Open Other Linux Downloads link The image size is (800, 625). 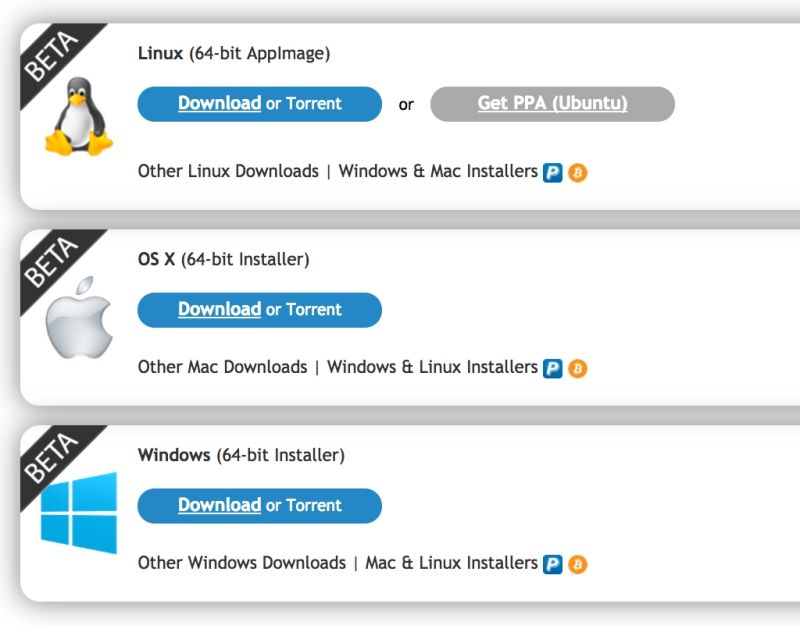click(228, 171)
